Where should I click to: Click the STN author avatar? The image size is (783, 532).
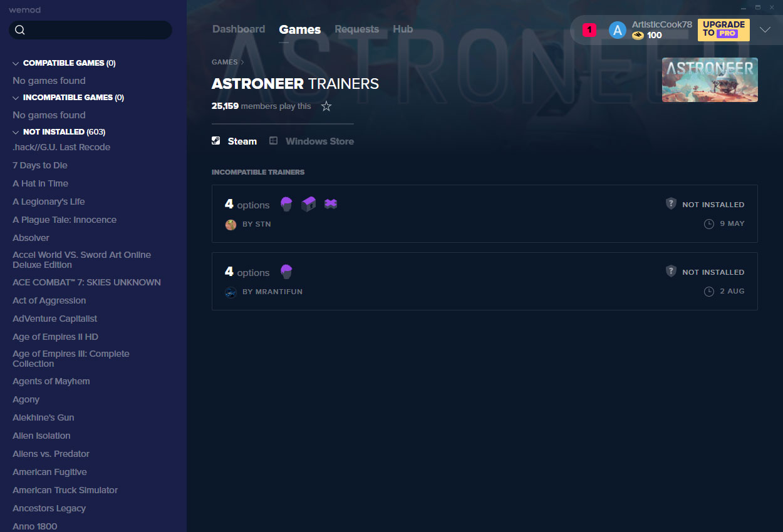tap(231, 224)
